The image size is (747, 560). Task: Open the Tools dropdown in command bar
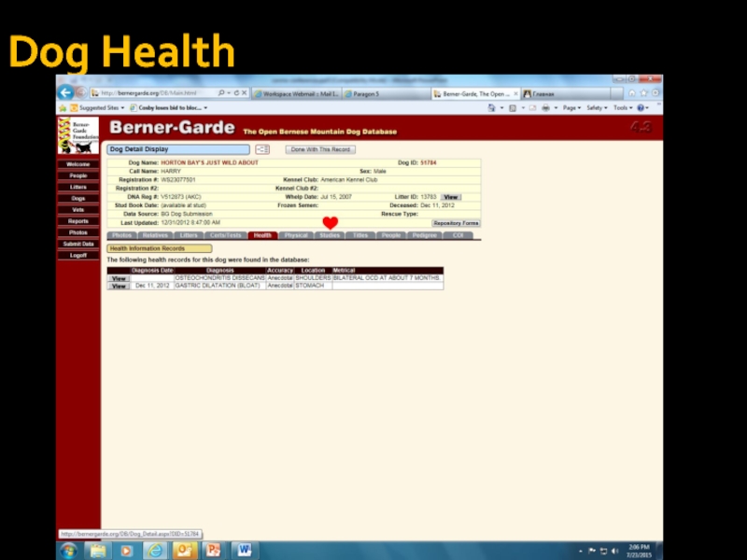pyautogui.click(x=622, y=108)
